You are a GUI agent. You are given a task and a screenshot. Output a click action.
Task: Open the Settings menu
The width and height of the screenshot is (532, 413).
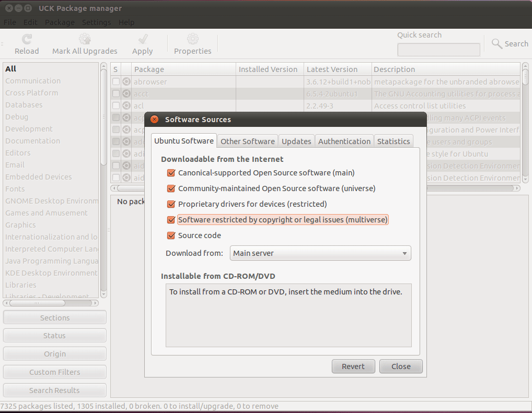point(96,22)
